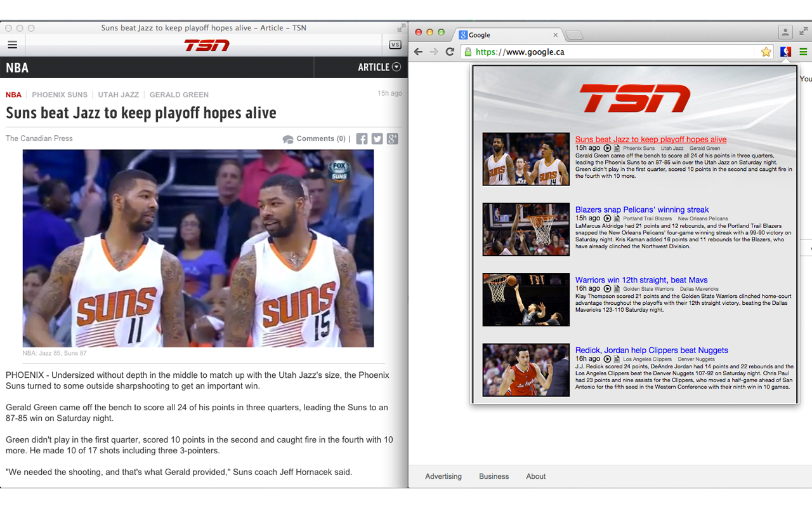Share the article on Twitter
812x508 pixels.
(x=377, y=138)
